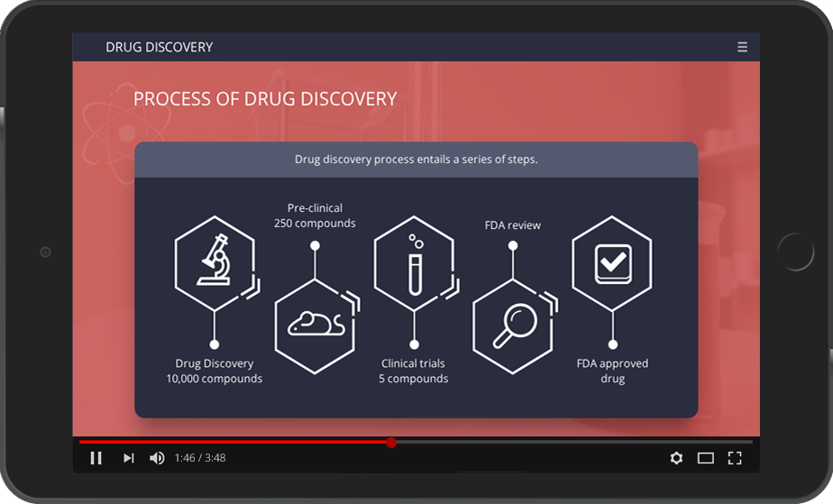Toggle theater mode view
This screenshot has height=504, width=833.
(705, 458)
